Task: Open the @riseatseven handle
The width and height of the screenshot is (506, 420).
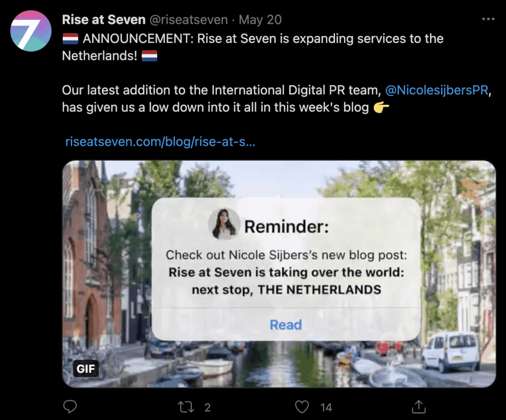Action: click(188, 20)
